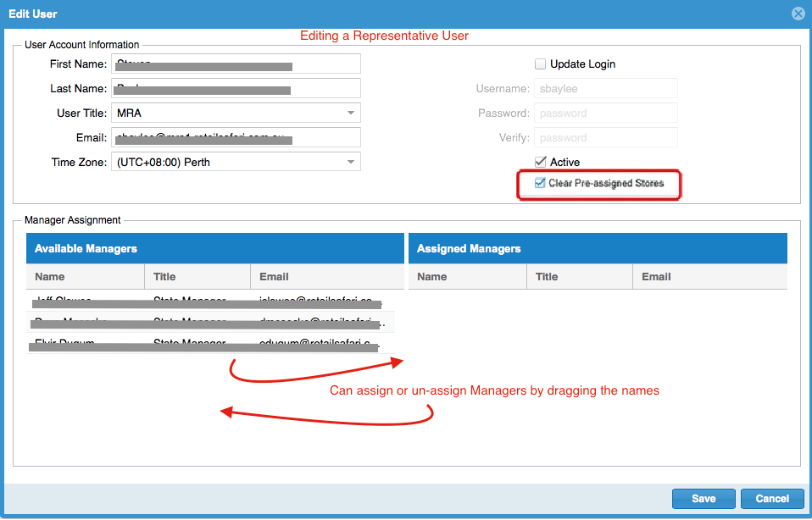
Task: Click the Verify password field
Action: coord(605,137)
